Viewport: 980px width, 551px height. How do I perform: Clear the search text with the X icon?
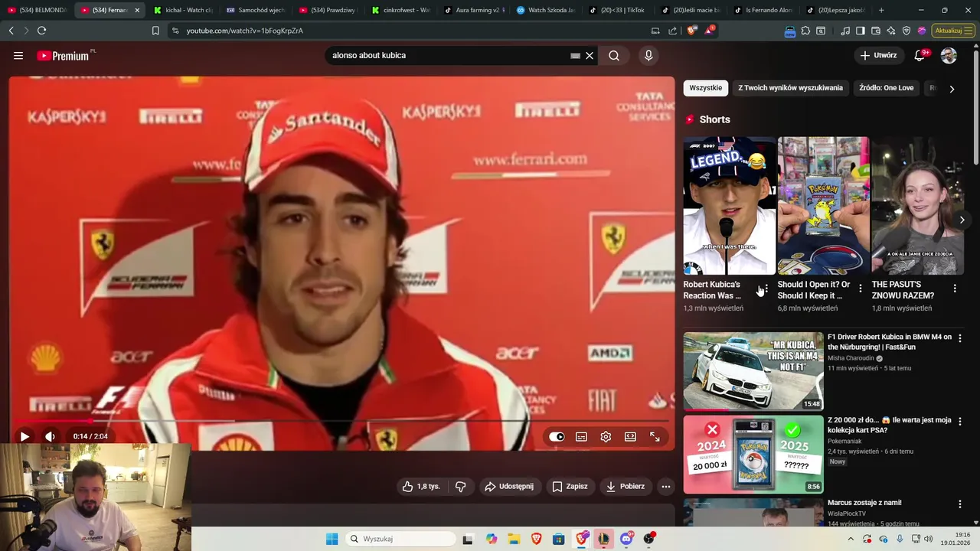pyautogui.click(x=590, y=56)
